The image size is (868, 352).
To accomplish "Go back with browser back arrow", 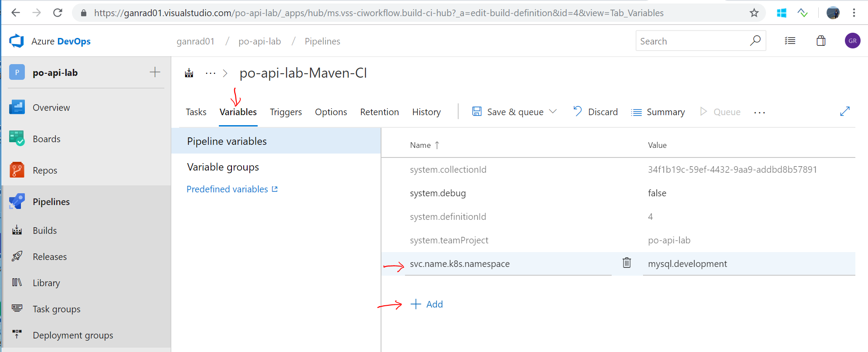I will (x=16, y=13).
